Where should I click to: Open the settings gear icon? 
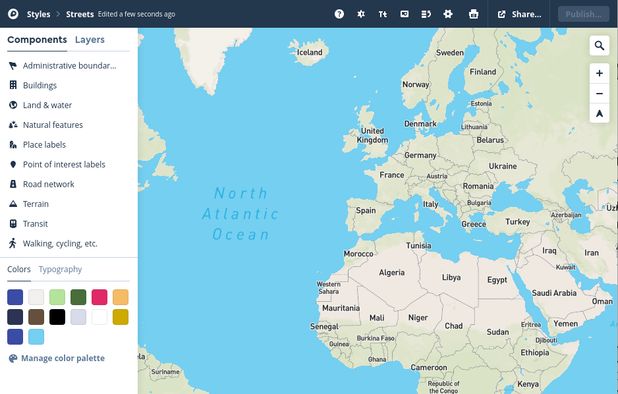[448, 14]
